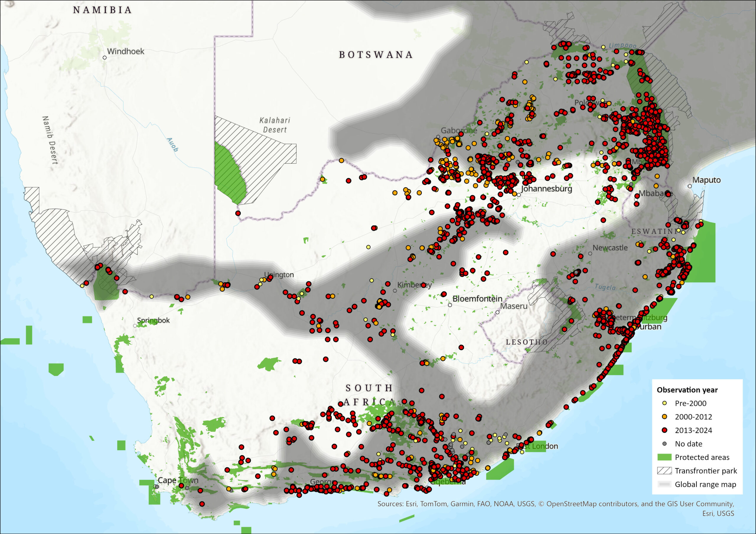756x534 pixels.
Task: Click the Maputo city marker circle
Action: point(690,186)
